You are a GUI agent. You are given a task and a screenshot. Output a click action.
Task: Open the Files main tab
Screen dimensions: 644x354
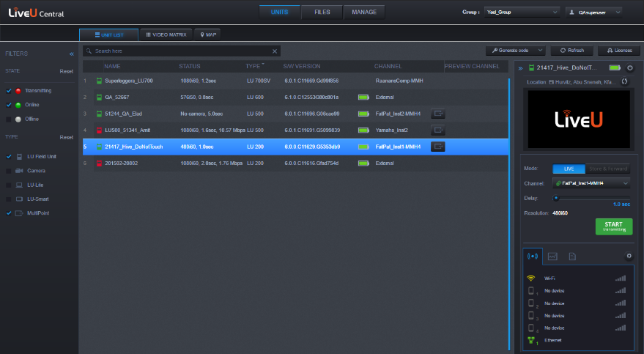[x=322, y=12]
